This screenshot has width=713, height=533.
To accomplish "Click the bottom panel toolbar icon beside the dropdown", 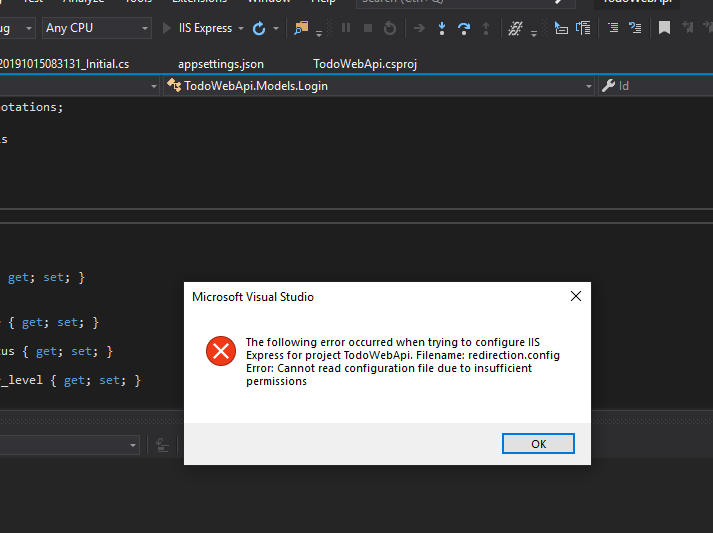I will [x=162, y=445].
